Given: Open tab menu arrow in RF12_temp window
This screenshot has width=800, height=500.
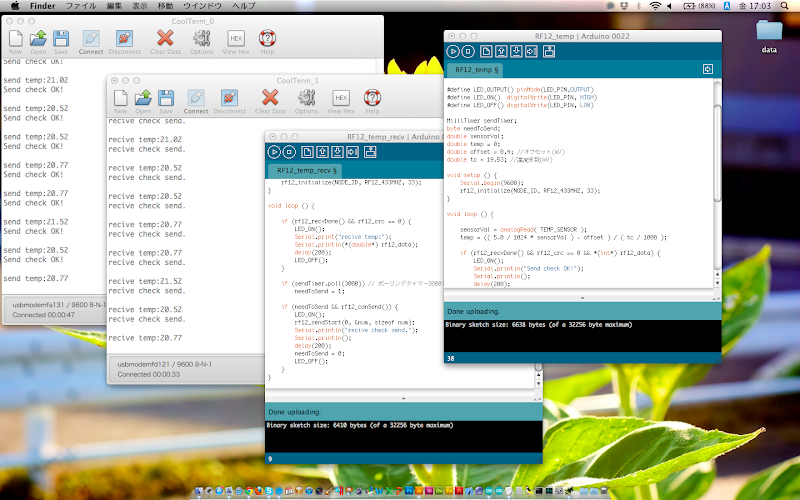Looking at the screenshot, I should pyautogui.click(x=708, y=69).
